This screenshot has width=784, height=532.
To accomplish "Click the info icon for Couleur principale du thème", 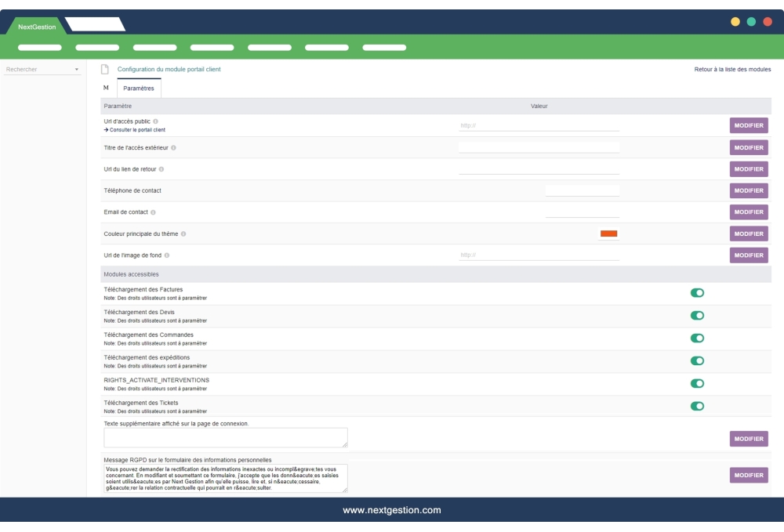I will (183, 234).
